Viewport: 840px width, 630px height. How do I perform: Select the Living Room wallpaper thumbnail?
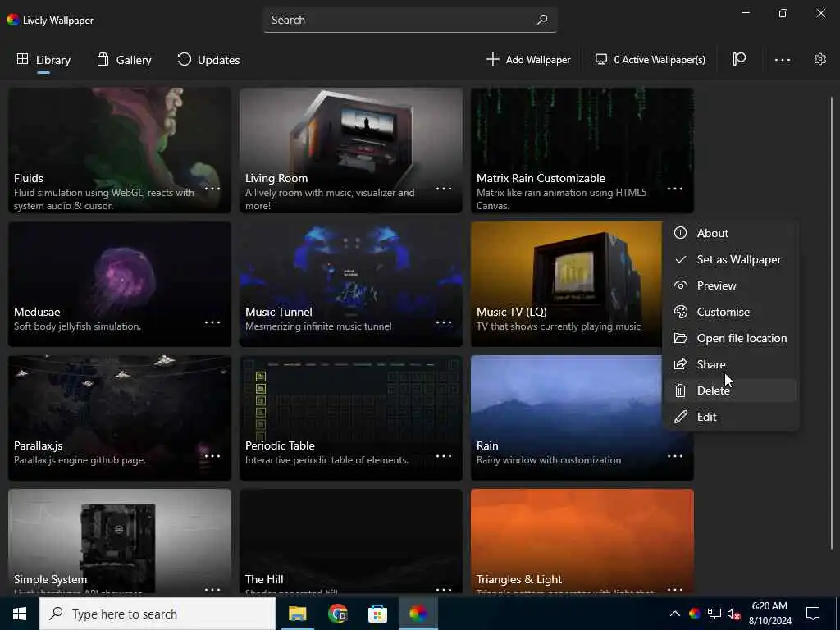351,151
